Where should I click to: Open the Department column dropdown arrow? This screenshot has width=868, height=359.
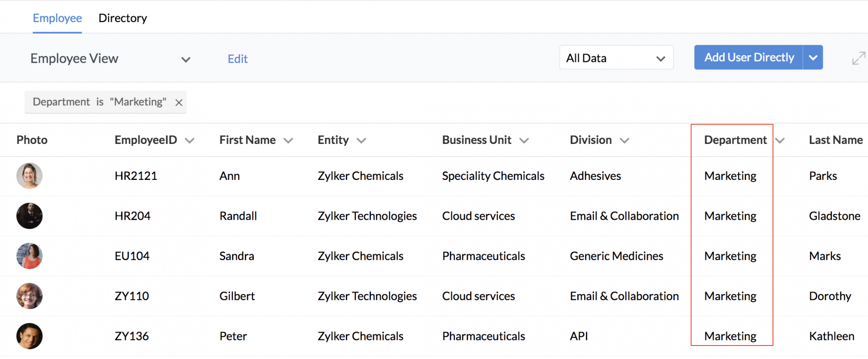[780, 140]
